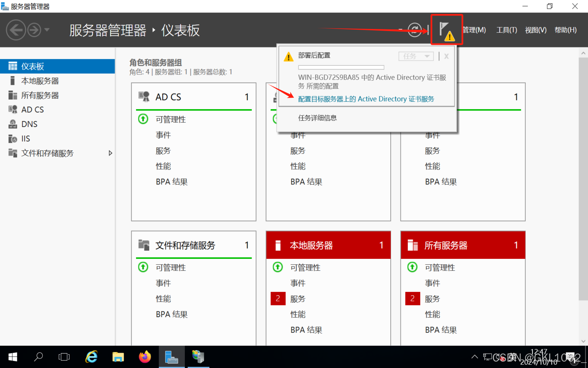Viewport: 588px width, 368px height.
Task: Select AD CS in the sidebar
Action: (57, 110)
